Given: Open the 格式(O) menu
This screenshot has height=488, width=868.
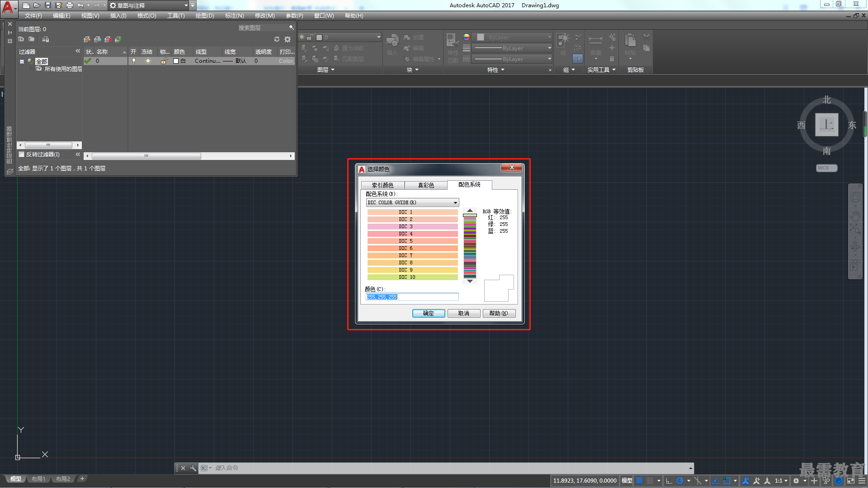Looking at the screenshot, I should coord(147,16).
